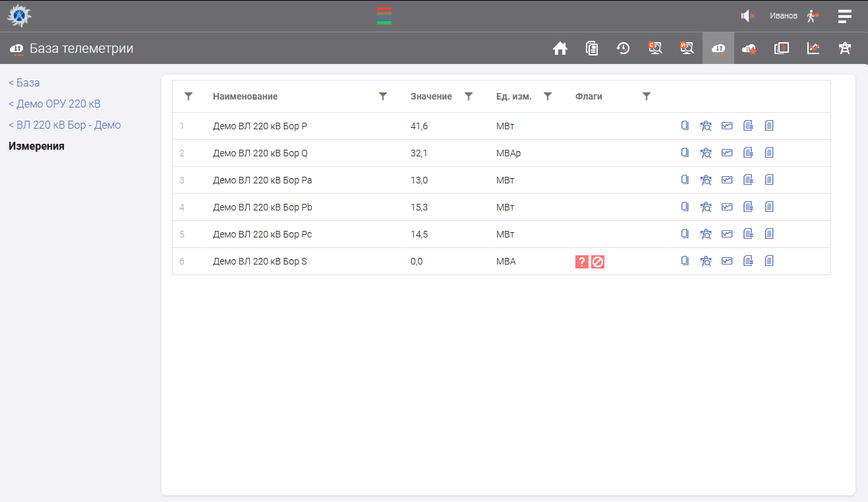Navigate back to Демо ОРУ 220 кВ
The image size is (868, 502).
55,104
